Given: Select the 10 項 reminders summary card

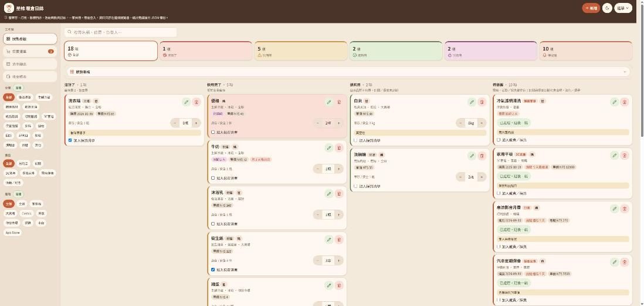Looking at the screenshot, I should (586, 51).
